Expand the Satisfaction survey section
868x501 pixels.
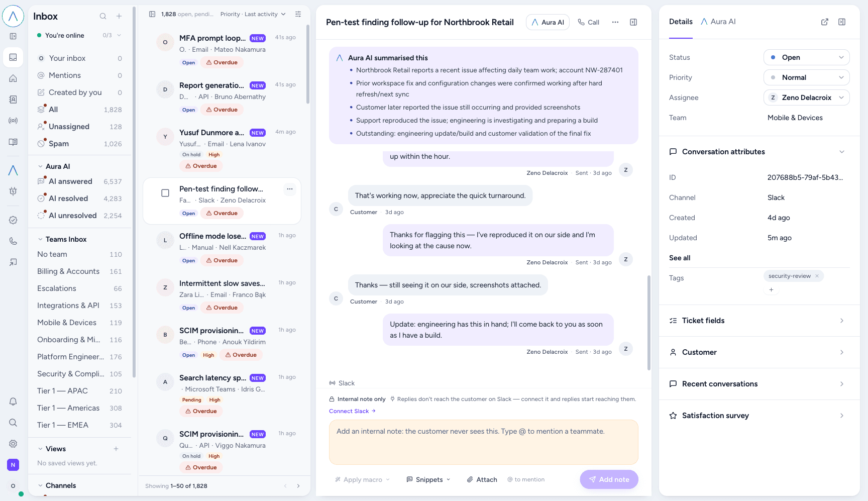(x=759, y=416)
